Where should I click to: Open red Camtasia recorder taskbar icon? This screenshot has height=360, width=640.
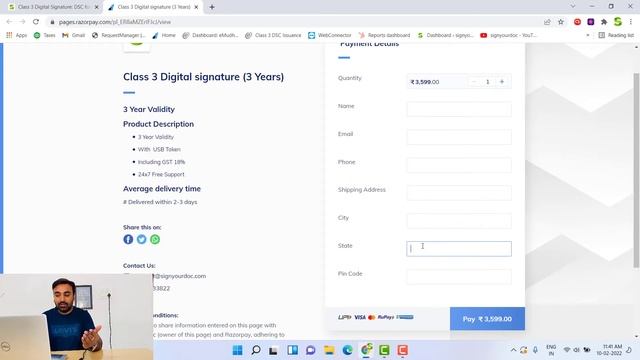[402, 350]
